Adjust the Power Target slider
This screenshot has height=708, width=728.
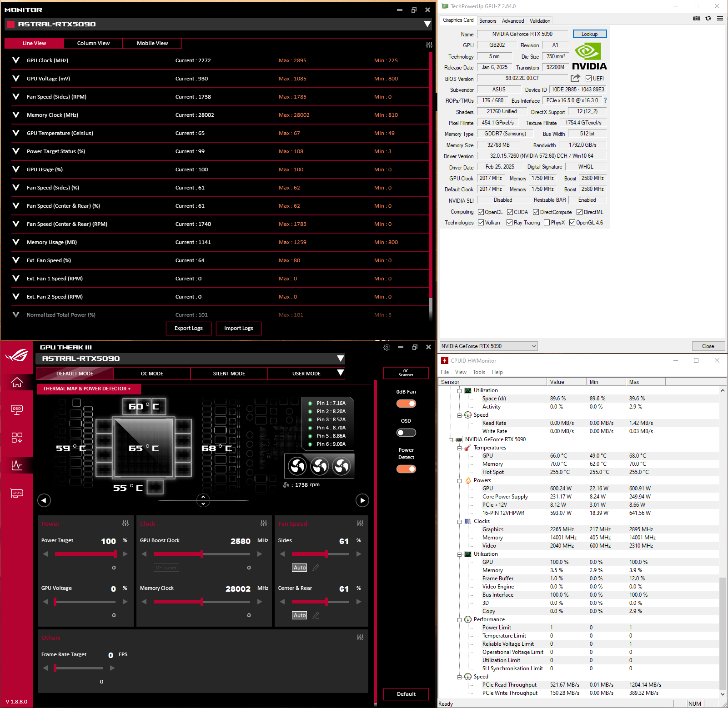click(x=115, y=554)
